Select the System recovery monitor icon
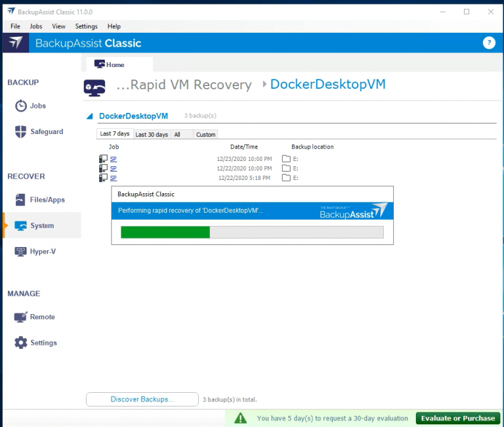The height and width of the screenshot is (427, 504). click(21, 225)
